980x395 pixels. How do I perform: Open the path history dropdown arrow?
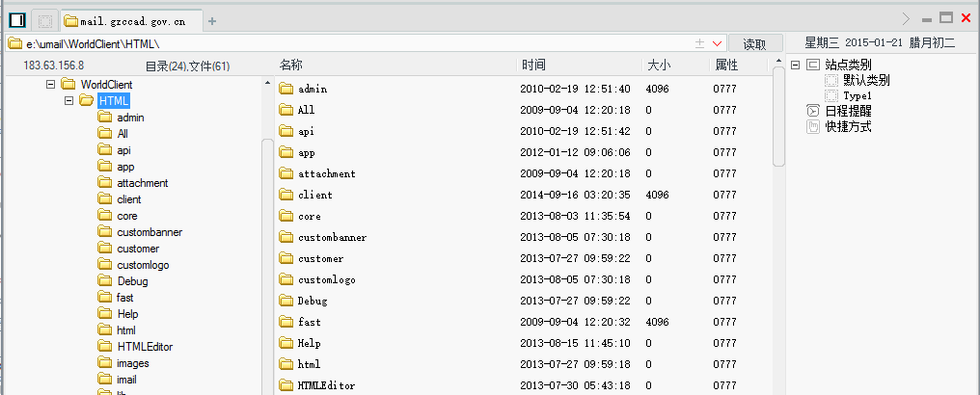(717, 43)
